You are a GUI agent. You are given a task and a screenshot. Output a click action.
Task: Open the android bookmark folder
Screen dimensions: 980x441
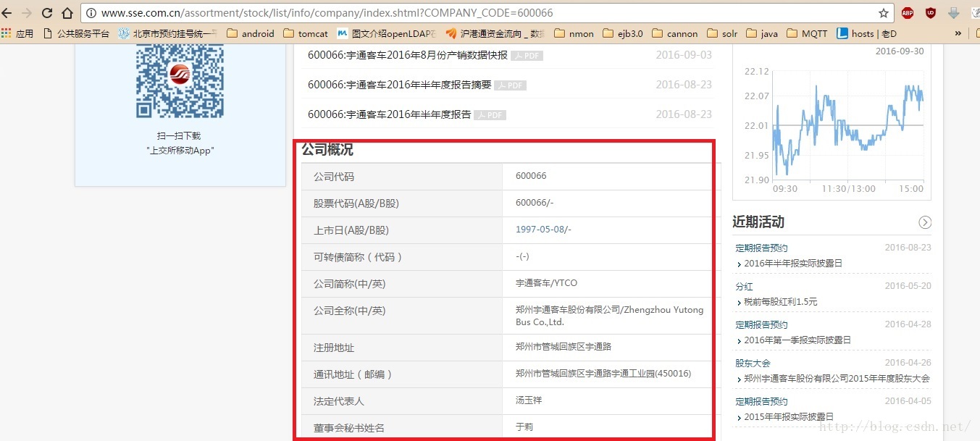click(x=251, y=33)
